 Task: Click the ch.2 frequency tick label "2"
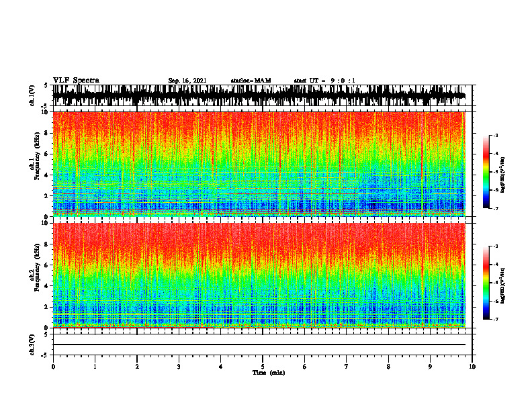(x=46, y=307)
